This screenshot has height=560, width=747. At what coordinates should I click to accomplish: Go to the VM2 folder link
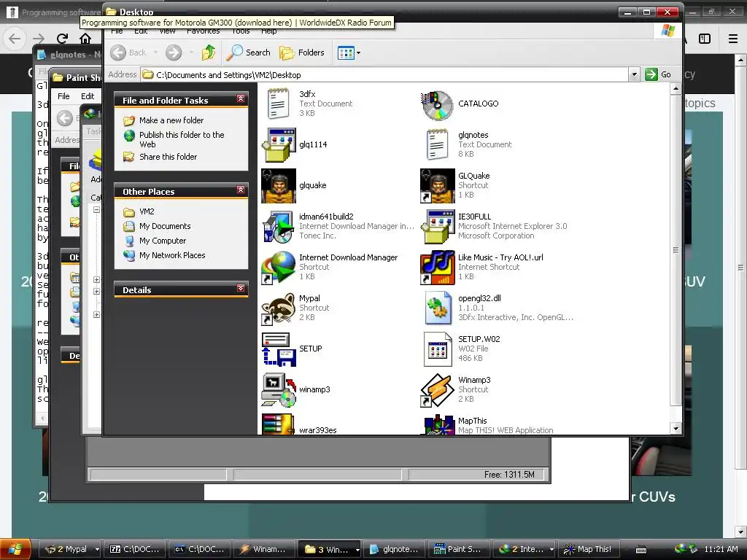click(x=147, y=211)
